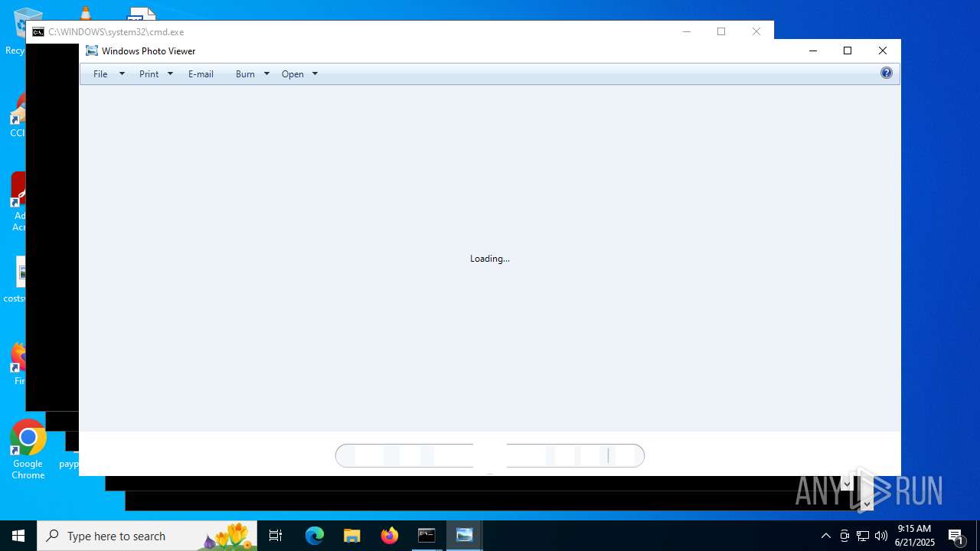Close the Windows Photo Viewer window

click(x=883, y=51)
